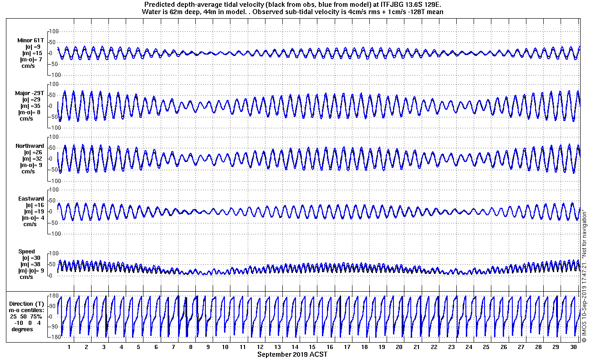Viewport: 592px width, 364px height.
Task: Click day 20 on the date axis
Action: [399, 347]
